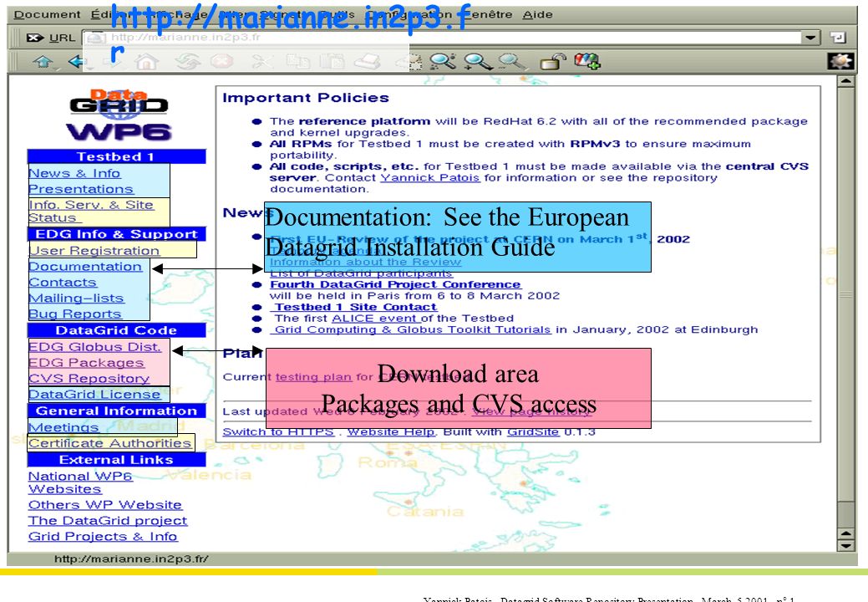The image size is (868, 602).
Task: Click the DataGrid WP6 logo
Action: [119, 115]
